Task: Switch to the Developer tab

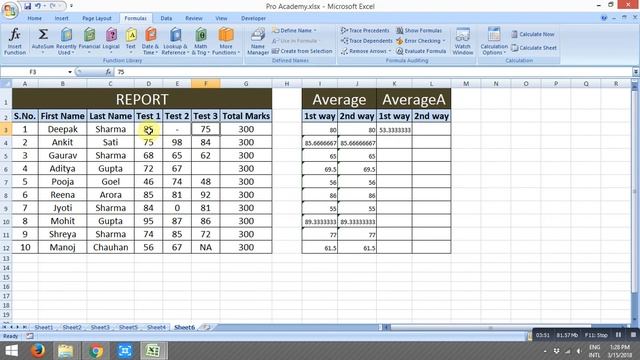Action: coord(253,18)
